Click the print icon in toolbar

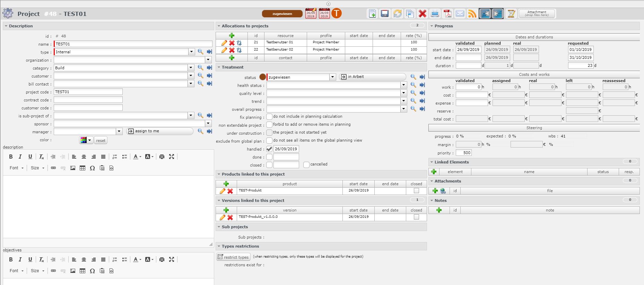point(435,14)
